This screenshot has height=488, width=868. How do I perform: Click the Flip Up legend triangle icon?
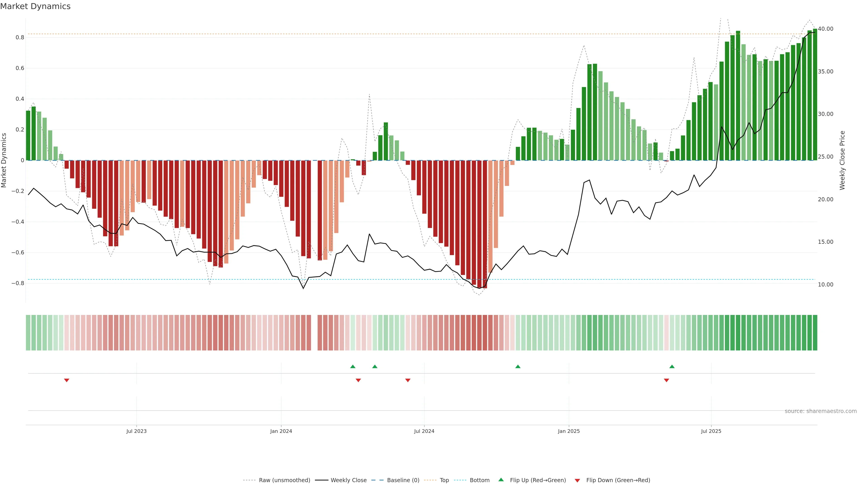(501, 480)
